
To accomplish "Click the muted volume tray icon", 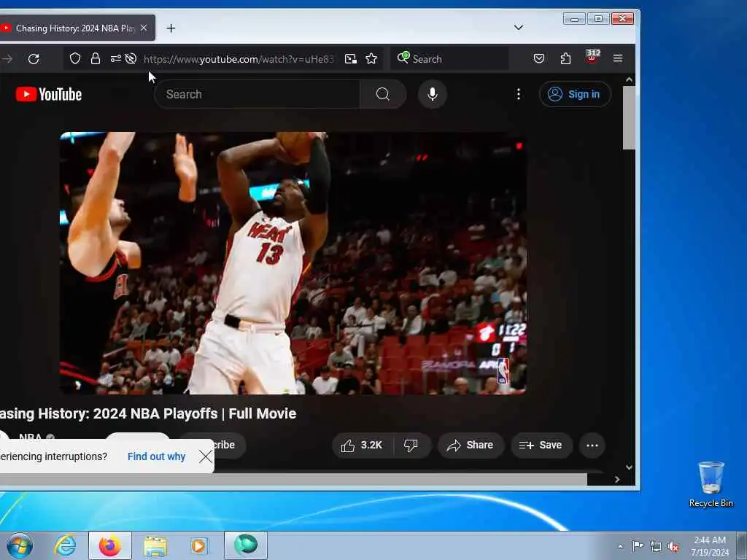I will point(673,547).
